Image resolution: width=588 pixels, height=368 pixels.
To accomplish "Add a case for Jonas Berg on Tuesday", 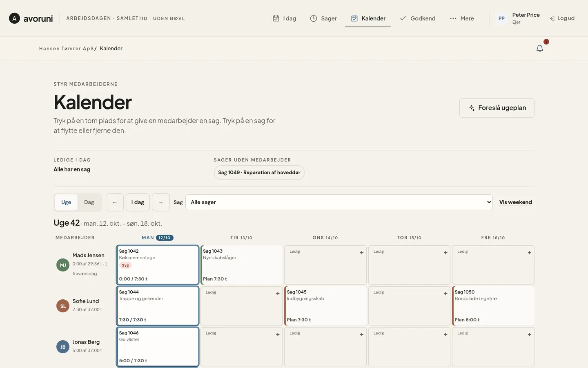I will click(241, 347).
